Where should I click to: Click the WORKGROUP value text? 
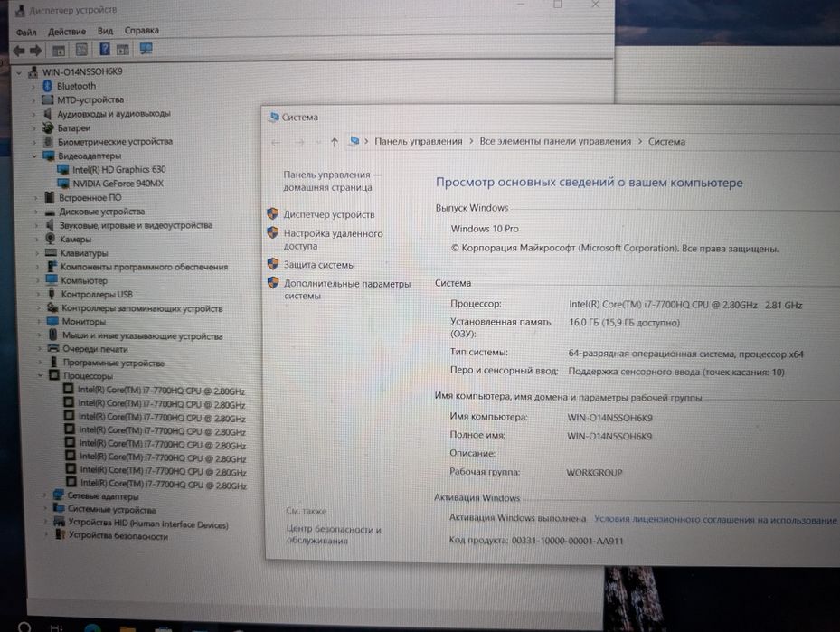click(594, 472)
